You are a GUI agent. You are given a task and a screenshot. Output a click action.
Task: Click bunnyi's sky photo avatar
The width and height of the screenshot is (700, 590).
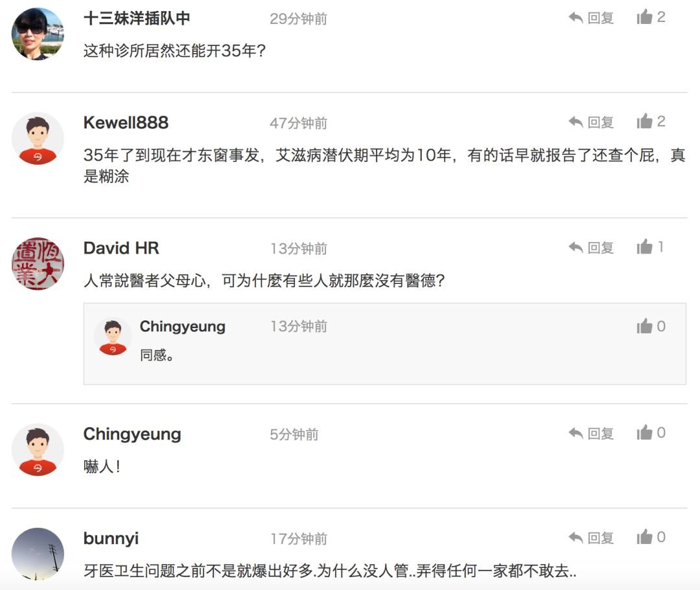38,553
